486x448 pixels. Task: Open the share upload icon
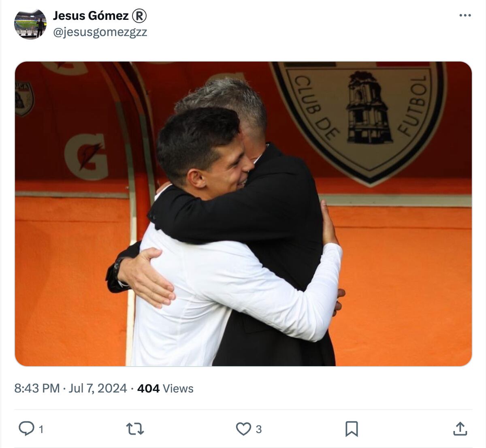[x=460, y=429]
